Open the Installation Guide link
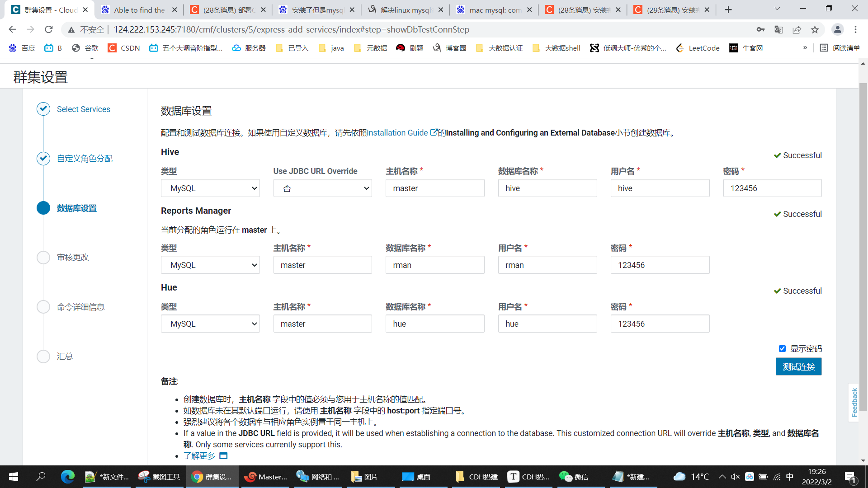 397,133
